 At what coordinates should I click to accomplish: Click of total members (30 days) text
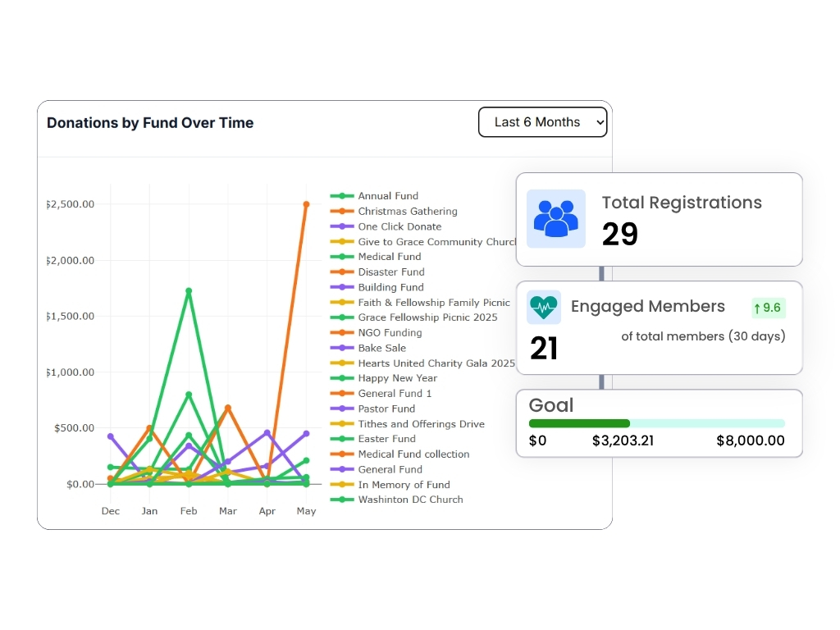point(703,336)
